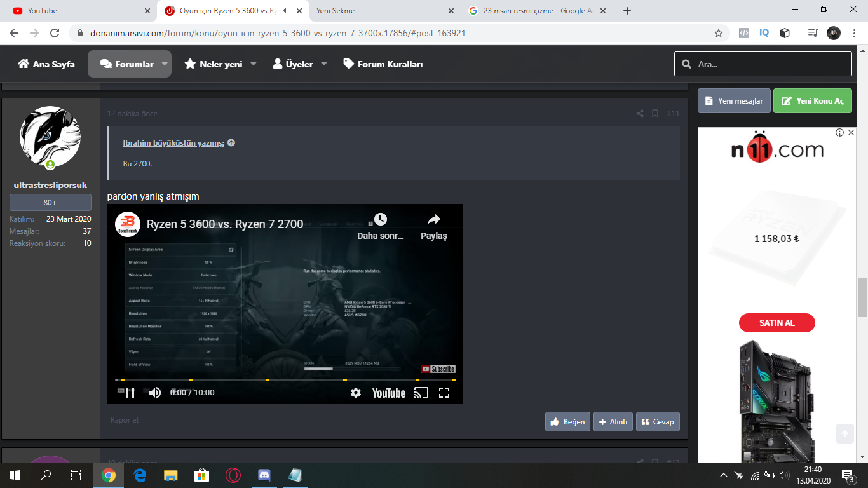Close the n11 ad with X icon
The image size is (868, 488).
coord(851,133)
